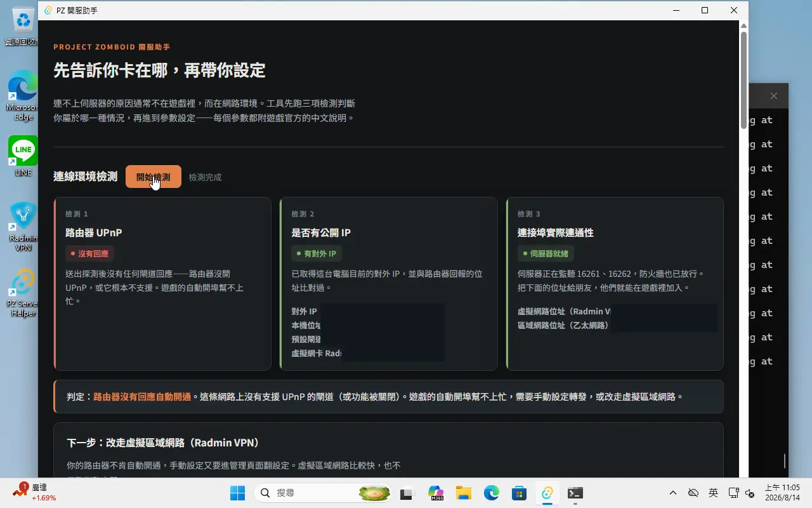Screen dimensions: 812x508
Task: Open File Explorer from taskbar
Action: point(464,493)
